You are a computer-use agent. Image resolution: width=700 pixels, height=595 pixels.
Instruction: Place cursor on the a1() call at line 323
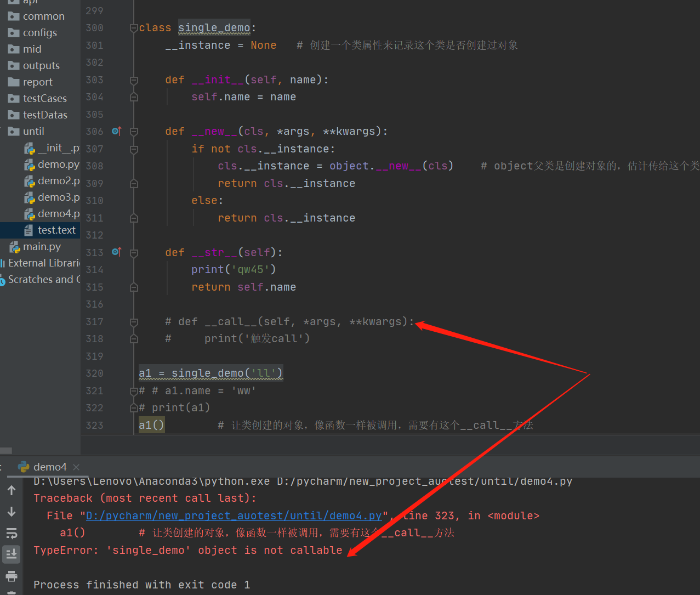pos(151,425)
